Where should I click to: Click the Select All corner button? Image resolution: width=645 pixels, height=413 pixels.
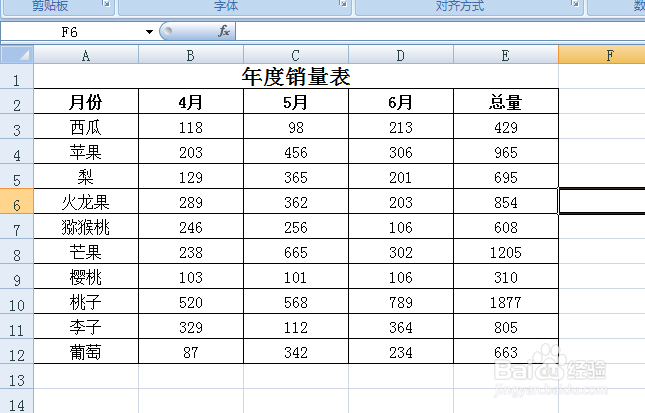[17, 55]
